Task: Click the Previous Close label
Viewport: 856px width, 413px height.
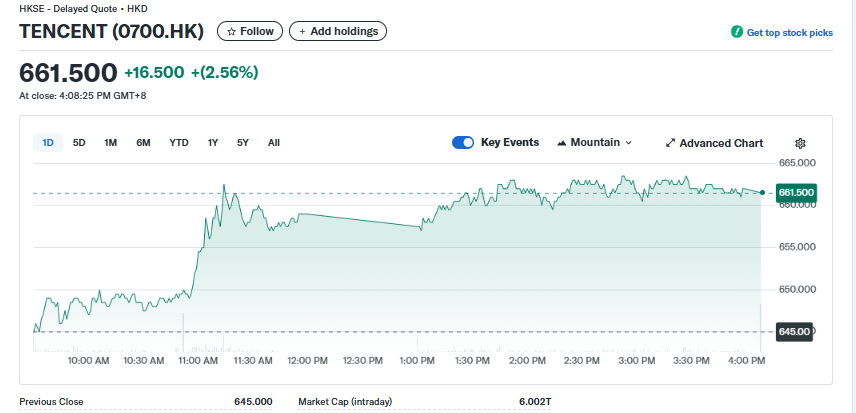Action: coord(51,402)
